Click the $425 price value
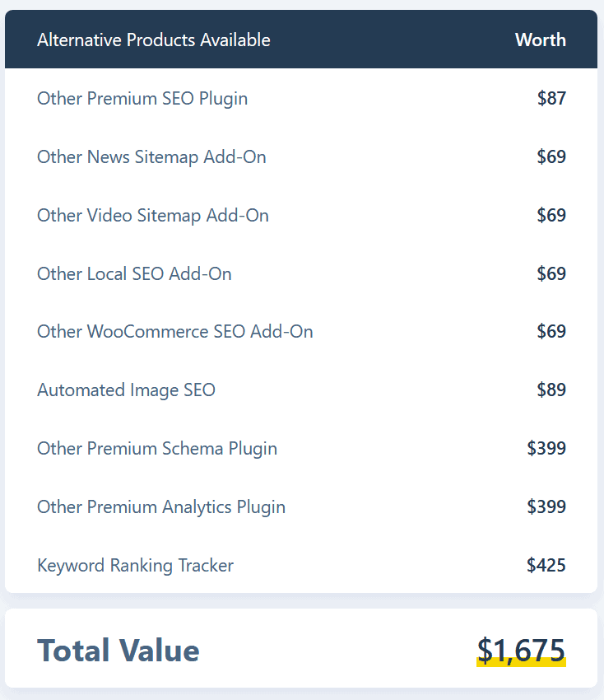Image resolution: width=604 pixels, height=700 pixels. (x=546, y=565)
